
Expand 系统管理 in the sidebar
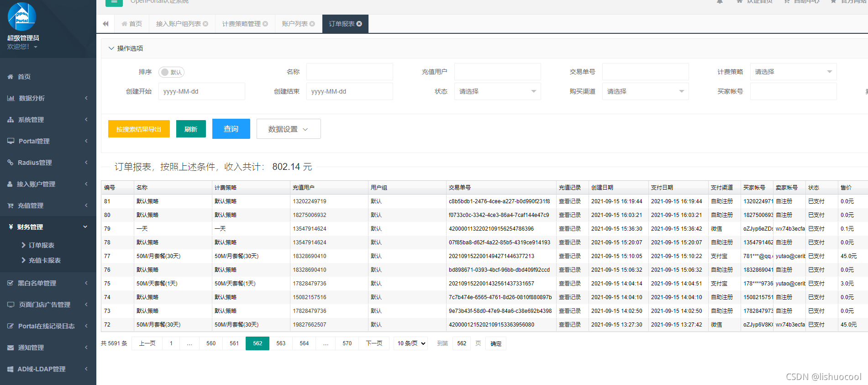pyautogui.click(x=48, y=120)
